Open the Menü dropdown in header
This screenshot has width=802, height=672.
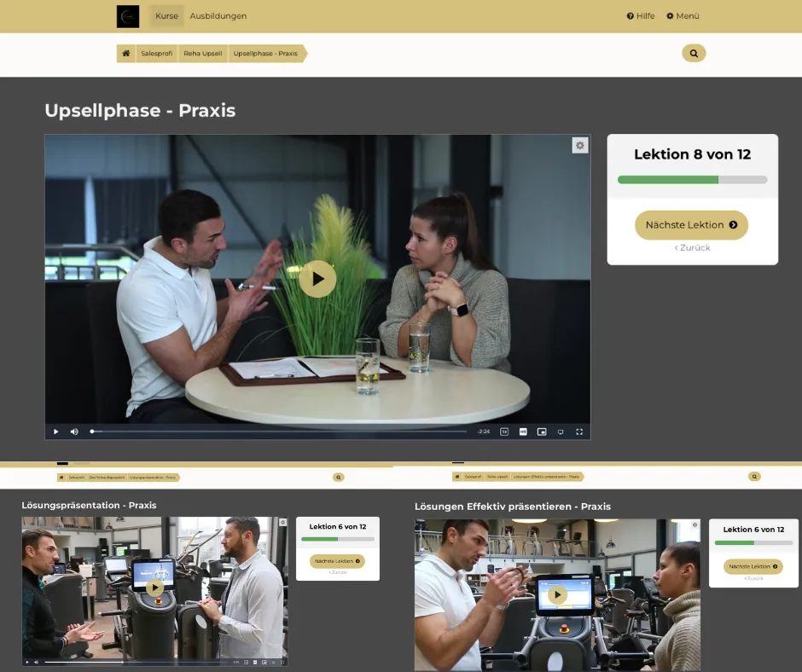point(683,16)
